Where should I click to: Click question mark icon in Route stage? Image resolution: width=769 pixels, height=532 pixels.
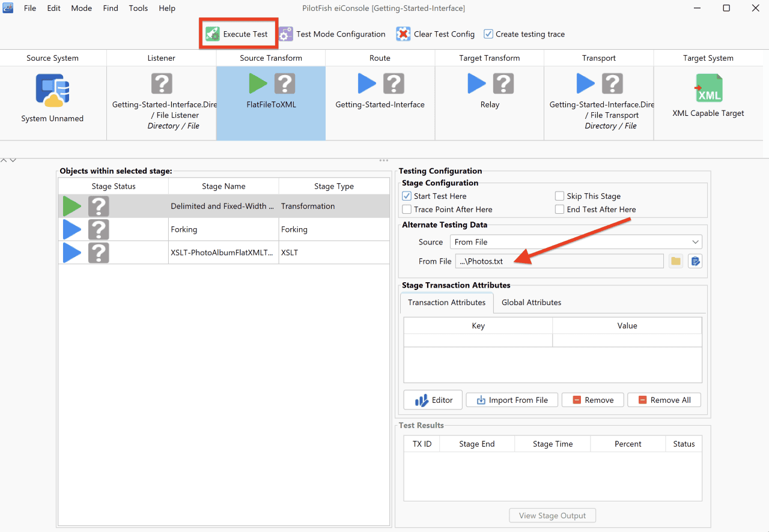coord(394,83)
